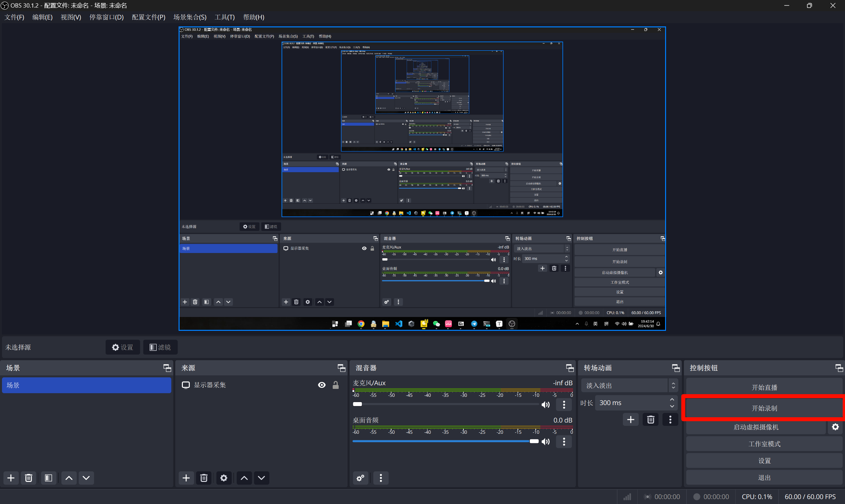Open source properties gear in Sources dock
This screenshot has width=845, height=504.
pyautogui.click(x=223, y=478)
